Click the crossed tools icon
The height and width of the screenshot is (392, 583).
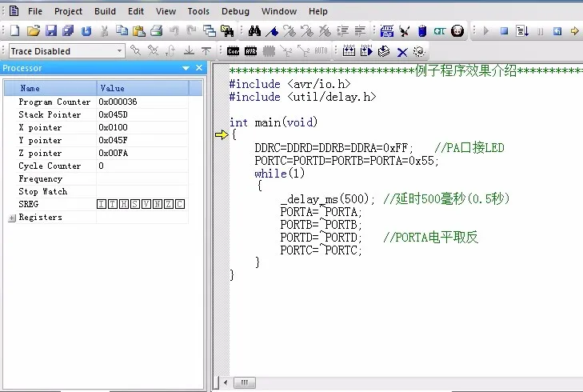(x=404, y=31)
